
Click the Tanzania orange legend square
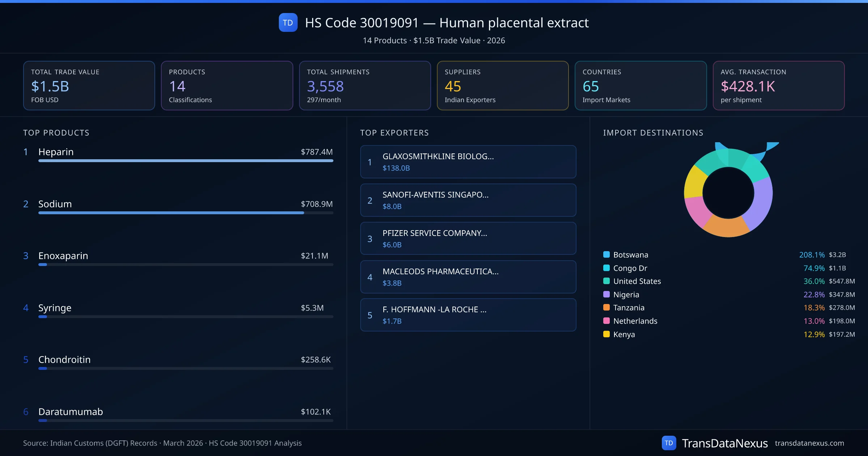pos(607,307)
